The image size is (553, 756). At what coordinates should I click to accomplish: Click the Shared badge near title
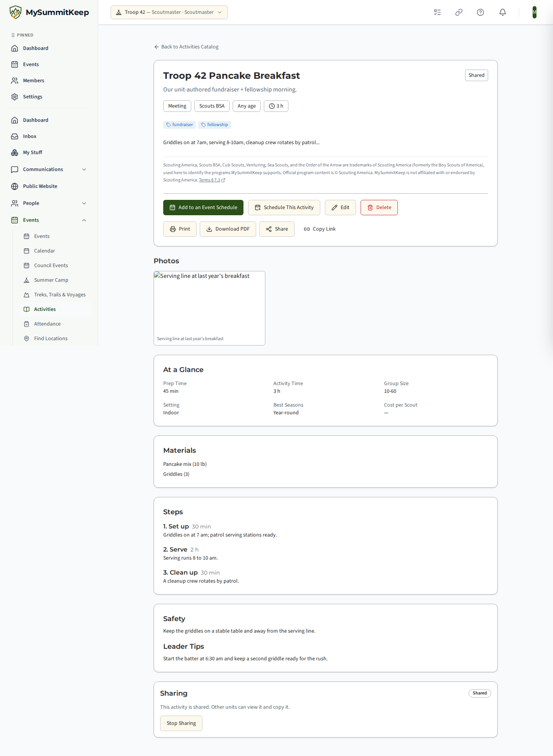click(477, 75)
